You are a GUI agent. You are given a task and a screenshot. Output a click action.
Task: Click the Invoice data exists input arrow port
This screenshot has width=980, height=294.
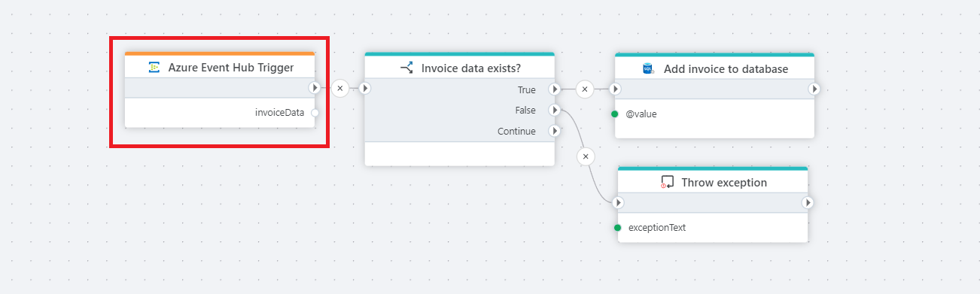[x=365, y=88]
